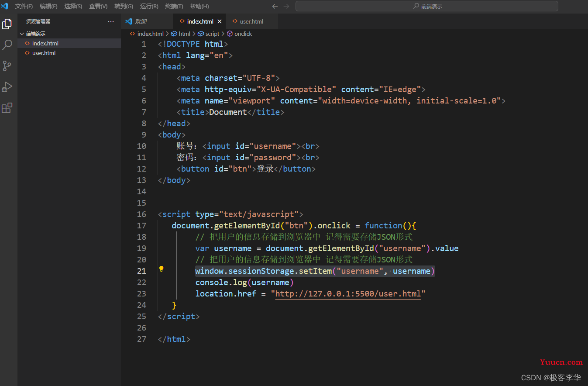Click the 资源管理器 panel title
588x386 pixels.
(38, 21)
